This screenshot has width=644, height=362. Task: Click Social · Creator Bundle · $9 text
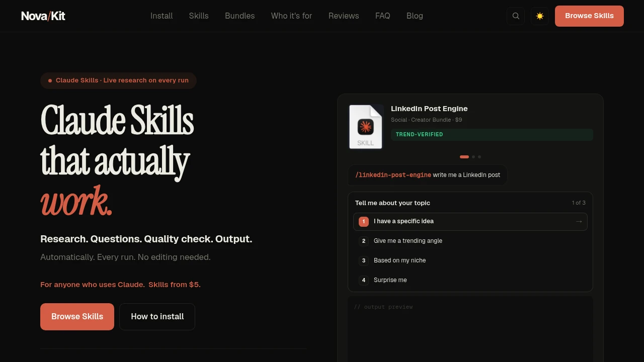427,120
